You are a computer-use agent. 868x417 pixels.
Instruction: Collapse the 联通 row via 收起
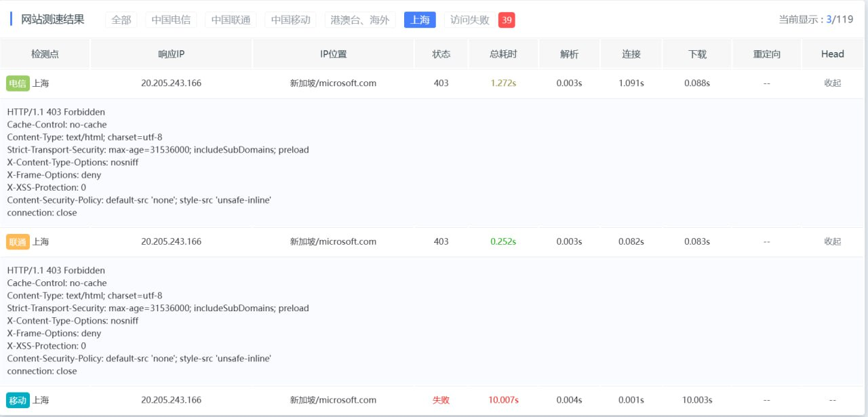pyautogui.click(x=832, y=241)
